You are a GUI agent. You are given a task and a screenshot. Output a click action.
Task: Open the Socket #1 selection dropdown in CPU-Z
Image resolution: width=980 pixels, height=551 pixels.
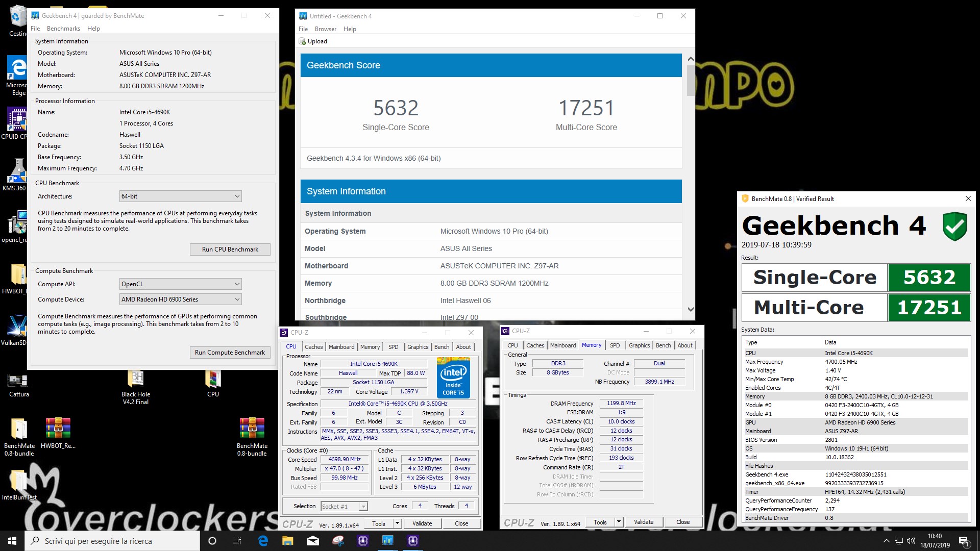(344, 507)
